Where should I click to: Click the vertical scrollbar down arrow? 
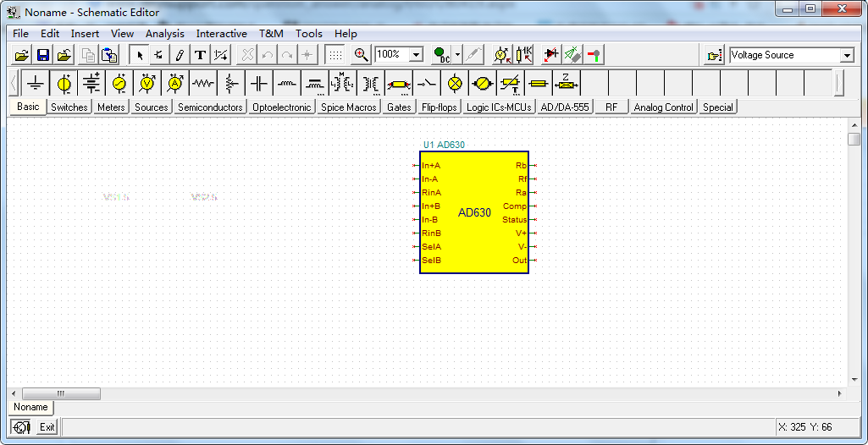[x=854, y=380]
